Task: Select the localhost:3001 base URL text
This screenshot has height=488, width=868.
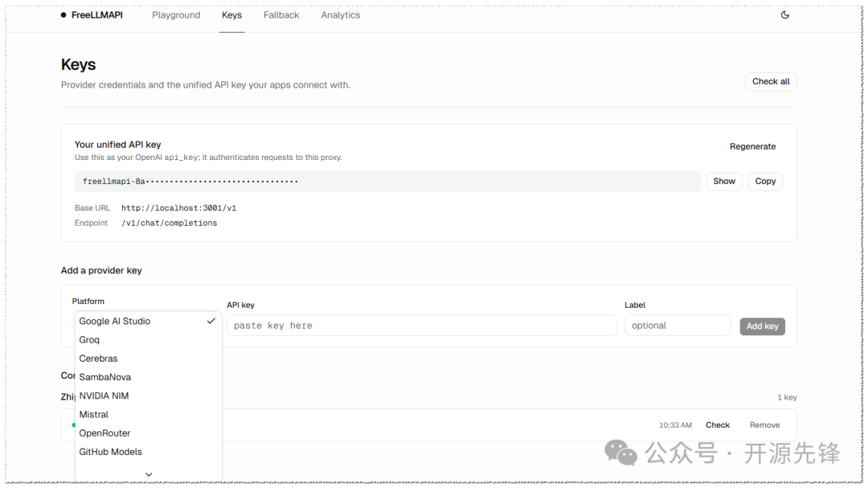Action: tap(178, 208)
